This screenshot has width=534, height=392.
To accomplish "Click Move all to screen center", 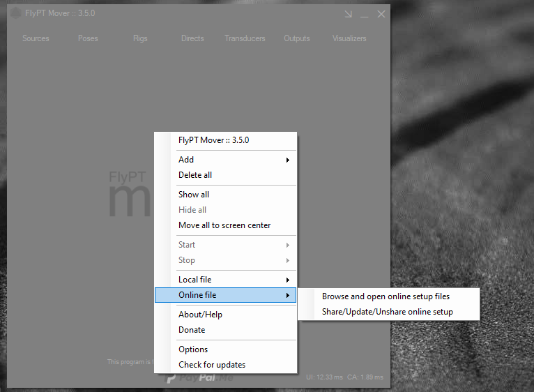I will click(224, 225).
